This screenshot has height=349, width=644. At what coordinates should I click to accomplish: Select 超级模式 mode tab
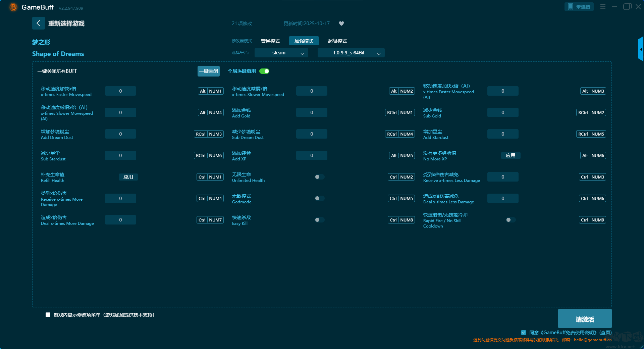[337, 41]
